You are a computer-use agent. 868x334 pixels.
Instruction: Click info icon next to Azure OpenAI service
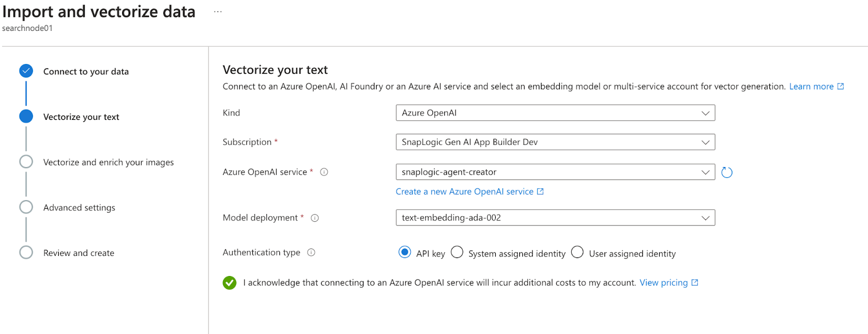tap(324, 172)
